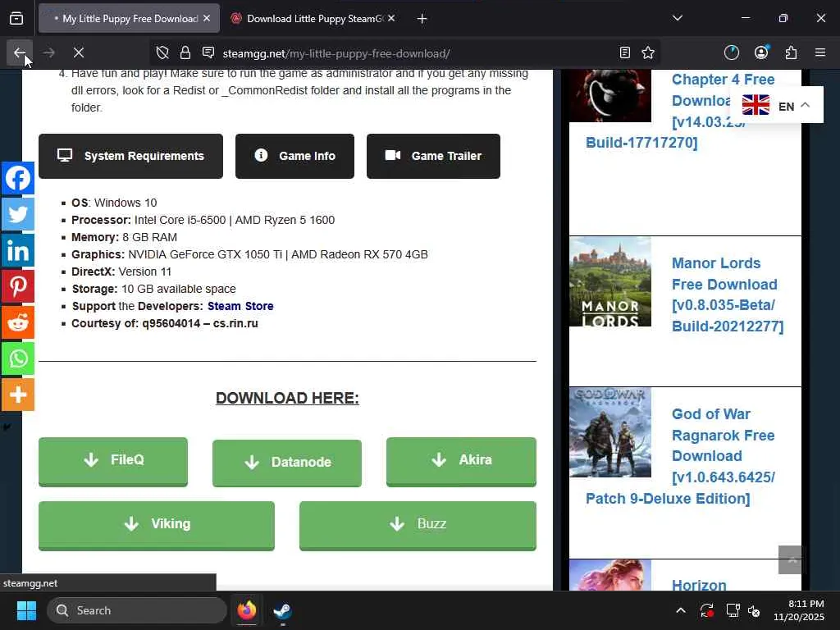This screenshot has width=840, height=630.
Task: Expand EN language selector
Action: click(x=776, y=106)
